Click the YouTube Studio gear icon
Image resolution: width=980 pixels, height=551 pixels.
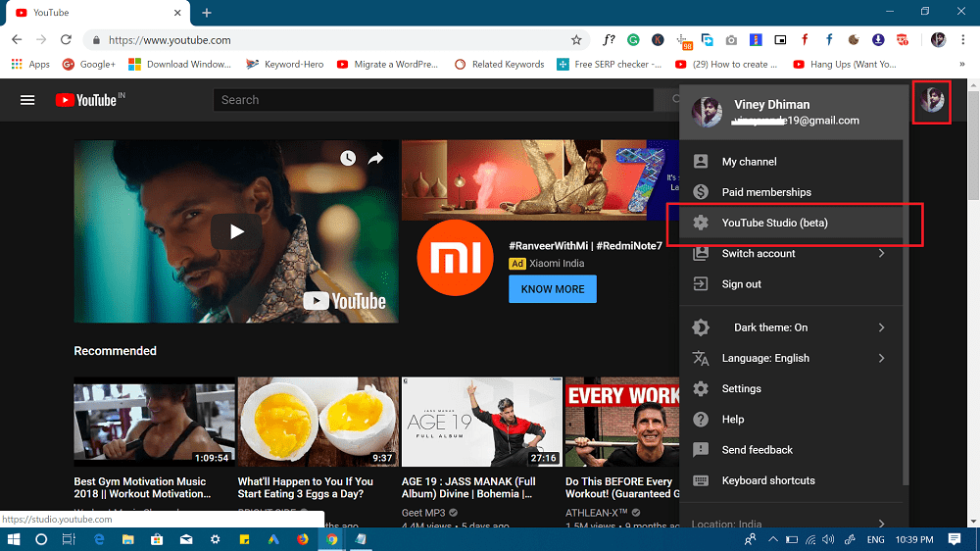701,223
